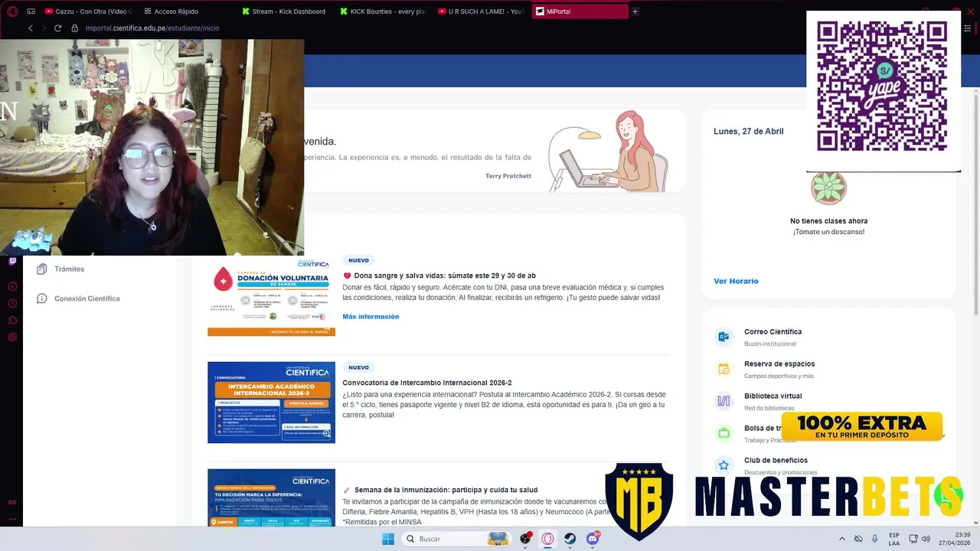Open OBS Studio from the taskbar

pos(526,539)
